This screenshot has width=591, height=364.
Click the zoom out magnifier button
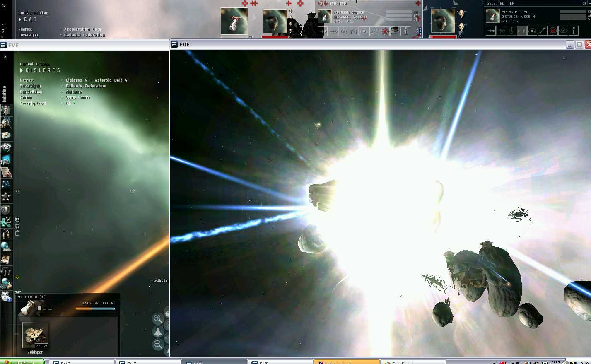point(158,344)
